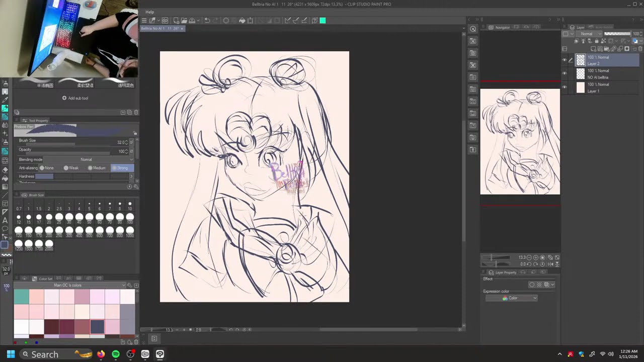Image resolution: width=644 pixels, height=362 pixels.
Task: Create a new raster layer
Action: [593, 49]
